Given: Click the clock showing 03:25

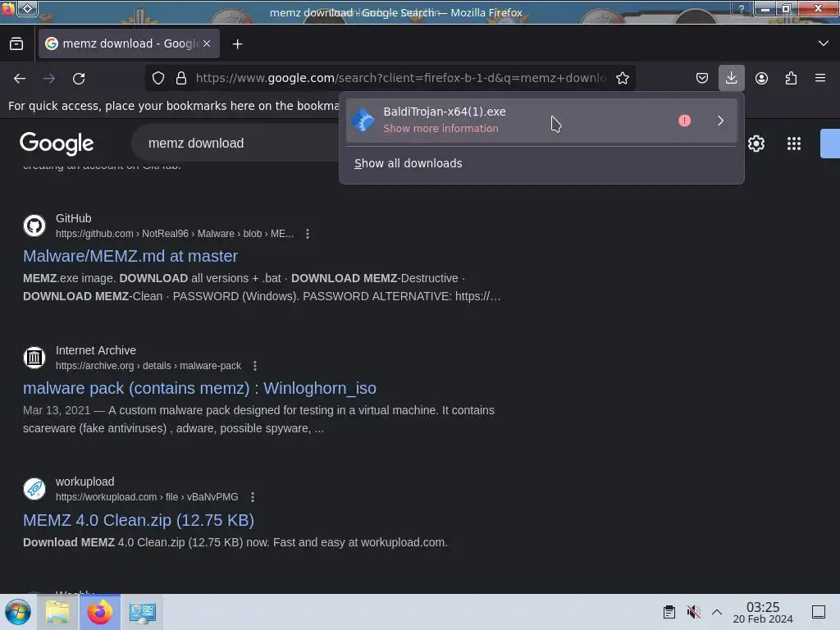Looking at the screenshot, I should (763, 612).
